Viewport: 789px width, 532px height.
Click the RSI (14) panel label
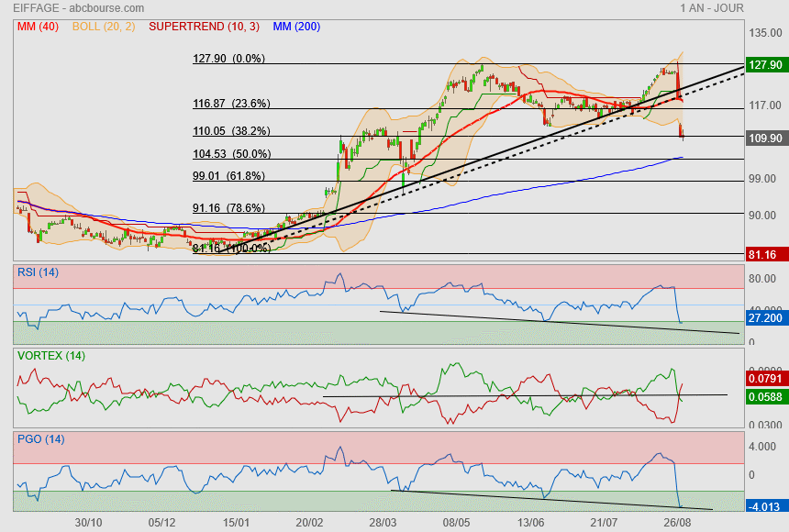point(38,272)
